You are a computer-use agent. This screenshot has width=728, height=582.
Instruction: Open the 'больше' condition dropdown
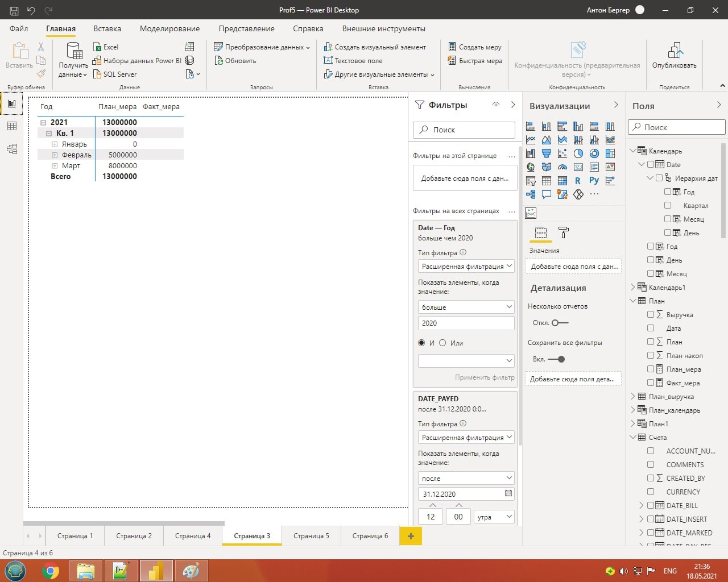(x=466, y=307)
